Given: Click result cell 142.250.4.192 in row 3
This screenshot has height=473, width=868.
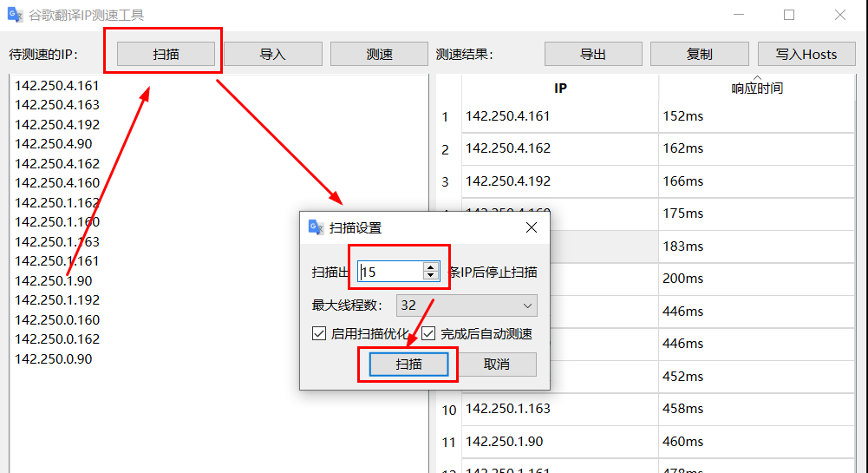Looking at the screenshot, I should [x=560, y=181].
